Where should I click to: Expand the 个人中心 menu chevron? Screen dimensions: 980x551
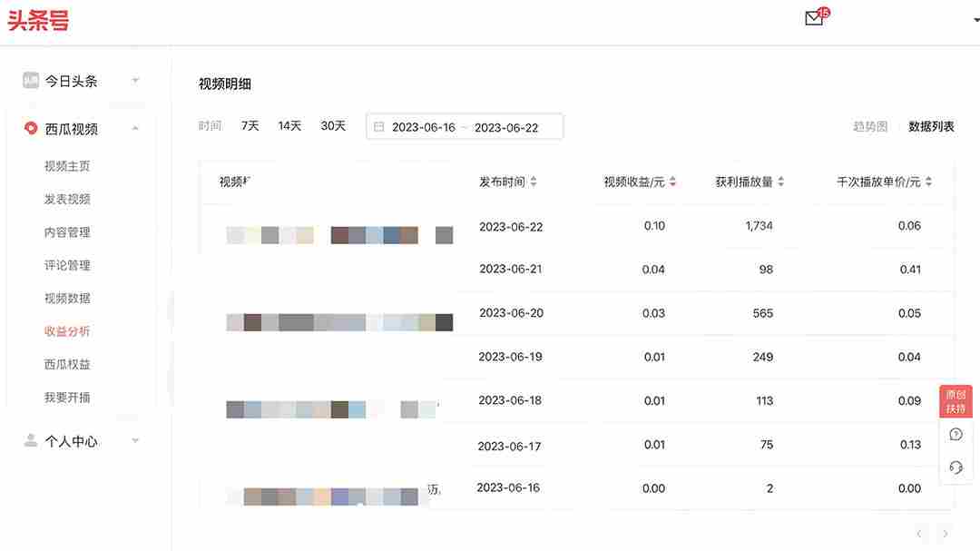click(x=135, y=441)
